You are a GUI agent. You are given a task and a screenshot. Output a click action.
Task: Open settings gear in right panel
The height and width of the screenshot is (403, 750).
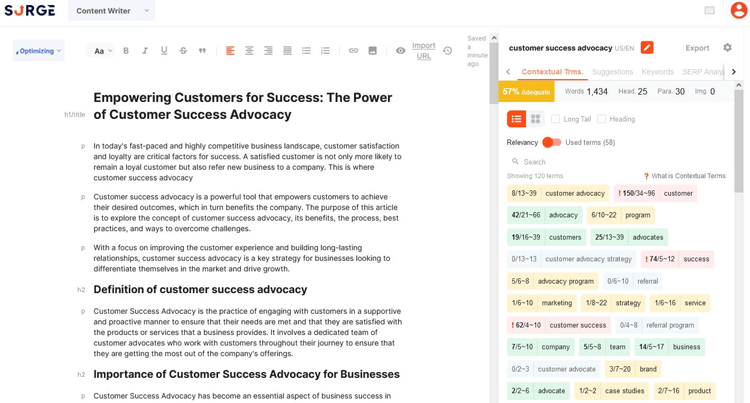pyautogui.click(x=728, y=47)
